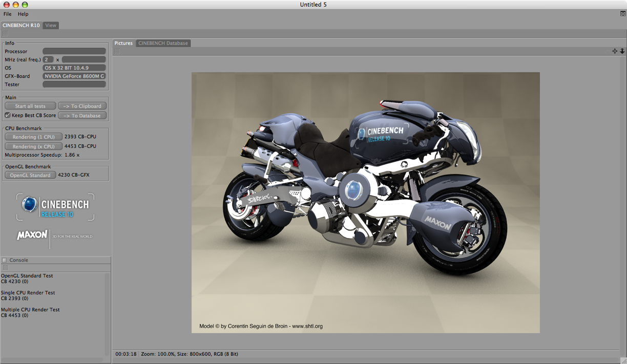Copy results with the To Clipboard button

pyautogui.click(x=82, y=106)
